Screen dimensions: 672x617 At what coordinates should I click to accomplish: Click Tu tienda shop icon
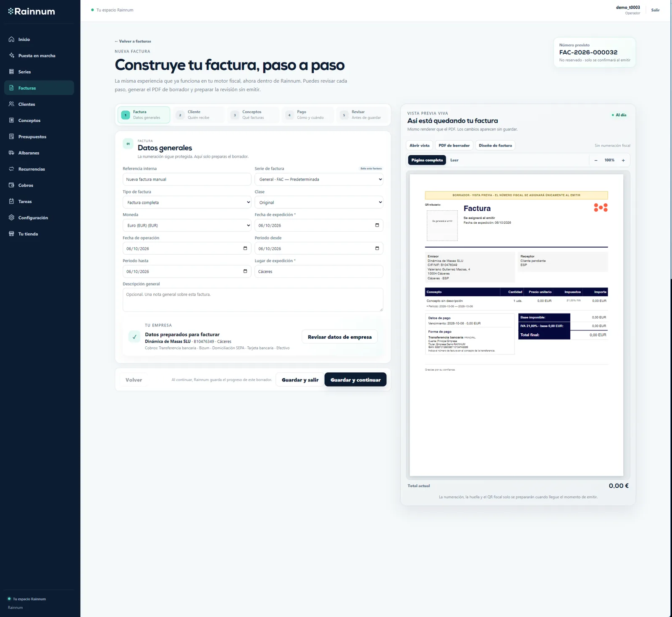pyautogui.click(x=11, y=234)
